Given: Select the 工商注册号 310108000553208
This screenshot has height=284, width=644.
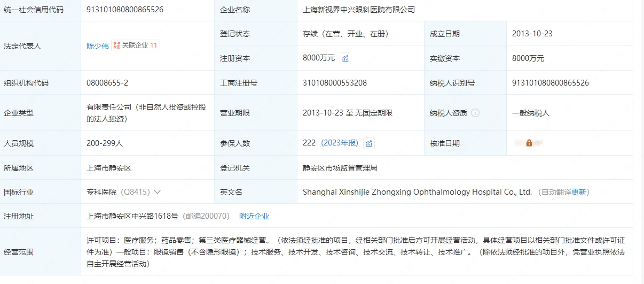Looking at the screenshot, I should [335, 83].
